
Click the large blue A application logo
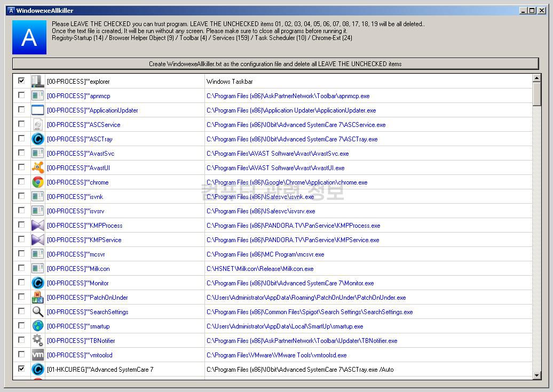click(29, 37)
